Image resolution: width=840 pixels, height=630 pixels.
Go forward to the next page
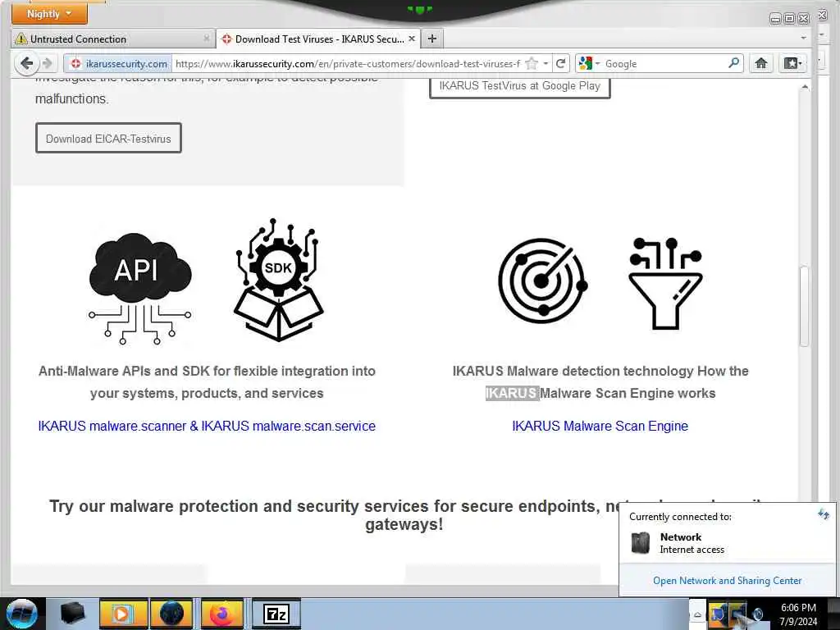click(48, 63)
